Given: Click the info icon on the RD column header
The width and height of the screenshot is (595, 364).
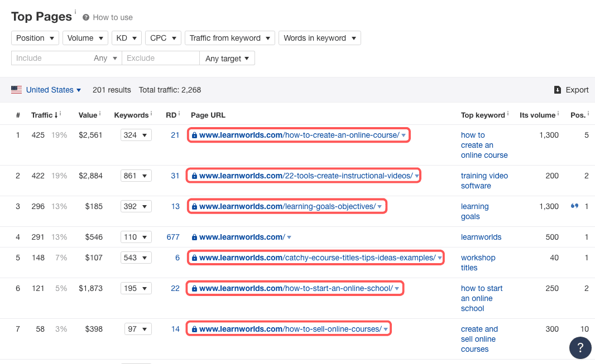Looking at the screenshot, I should click(x=179, y=112).
